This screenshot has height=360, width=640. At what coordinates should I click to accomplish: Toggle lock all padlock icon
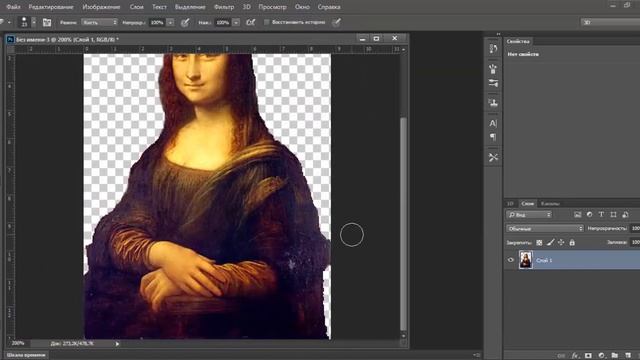click(x=572, y=242)
